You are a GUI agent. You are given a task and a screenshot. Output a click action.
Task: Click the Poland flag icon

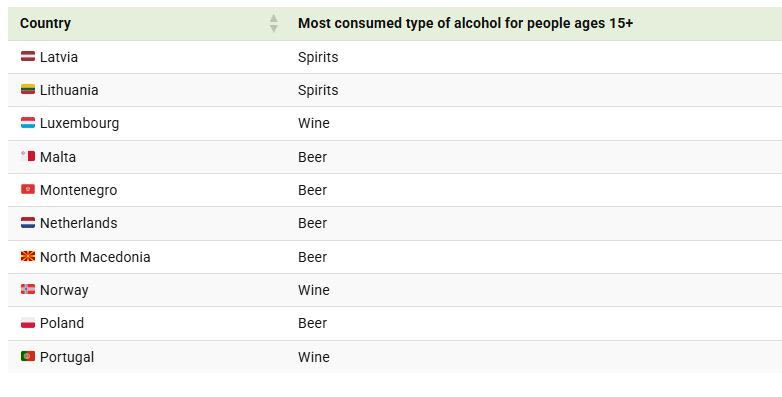tap(28, 323)
